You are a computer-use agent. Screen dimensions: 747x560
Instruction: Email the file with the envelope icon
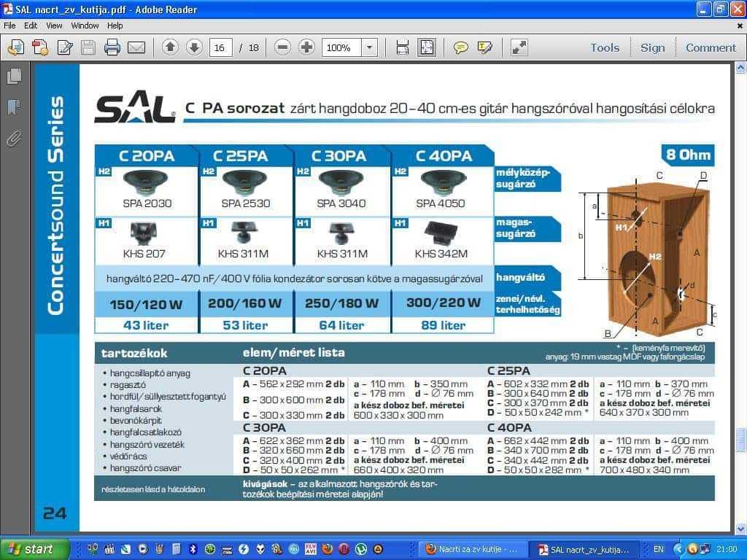coord(136,47)
